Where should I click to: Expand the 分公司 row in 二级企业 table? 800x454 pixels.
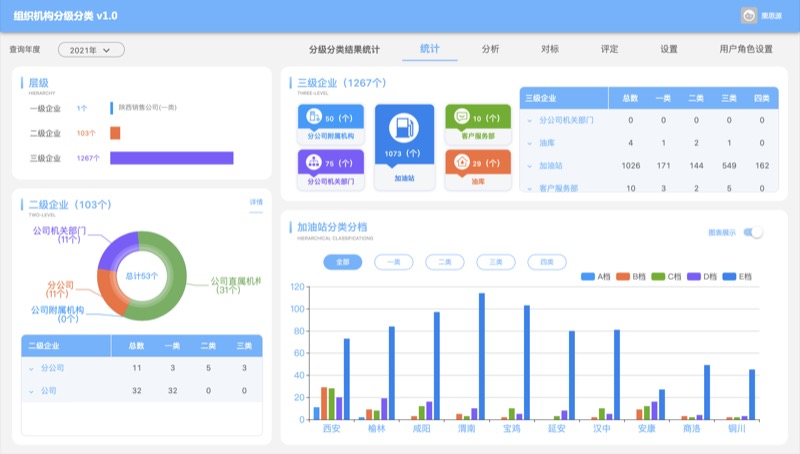pyautogui.click(x=32, y=368)
